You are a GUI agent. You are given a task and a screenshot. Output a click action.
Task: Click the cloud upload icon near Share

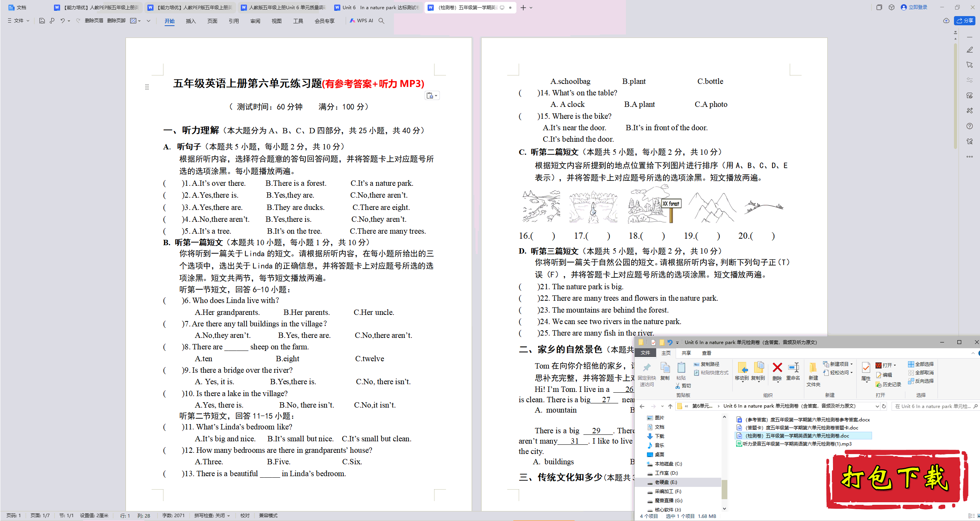tap(946, 21)
